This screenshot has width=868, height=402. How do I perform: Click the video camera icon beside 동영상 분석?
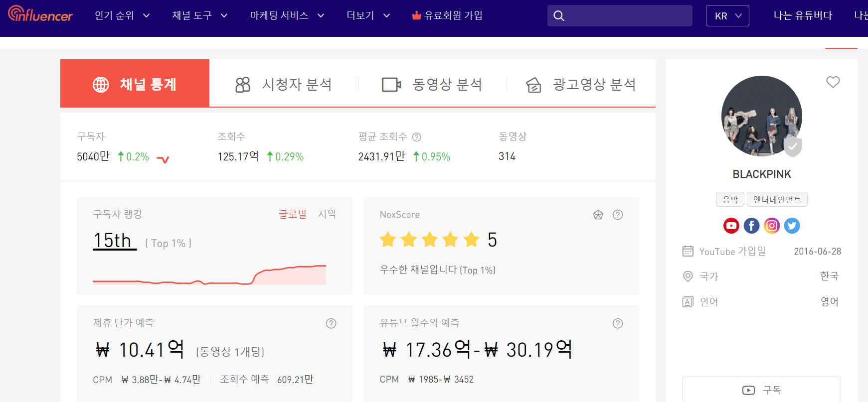[x=391, y=85]
